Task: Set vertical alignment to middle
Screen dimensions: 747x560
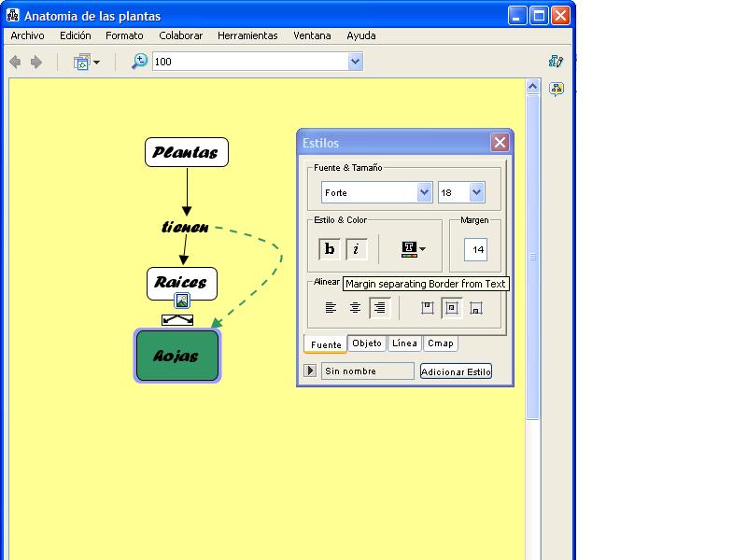Action: 451,307
